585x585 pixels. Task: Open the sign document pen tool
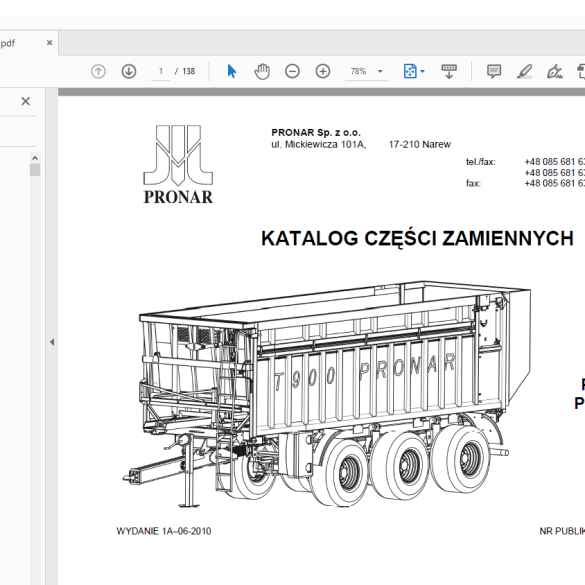(554, 71)
